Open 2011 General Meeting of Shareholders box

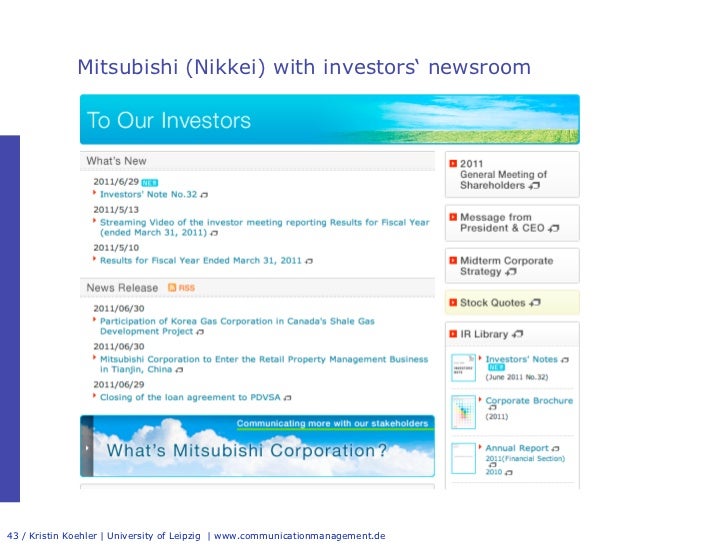click(x=512, y=175)
